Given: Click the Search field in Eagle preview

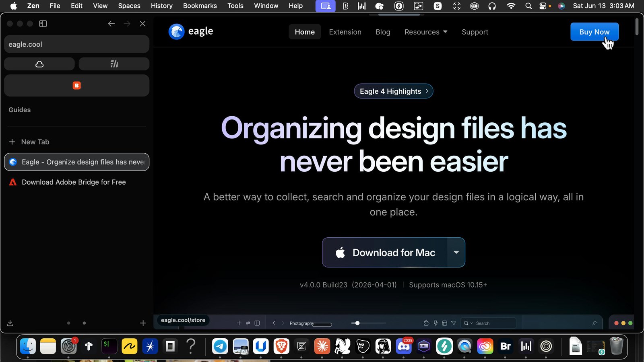Looking at the screenshot, I should pos(488,323).
